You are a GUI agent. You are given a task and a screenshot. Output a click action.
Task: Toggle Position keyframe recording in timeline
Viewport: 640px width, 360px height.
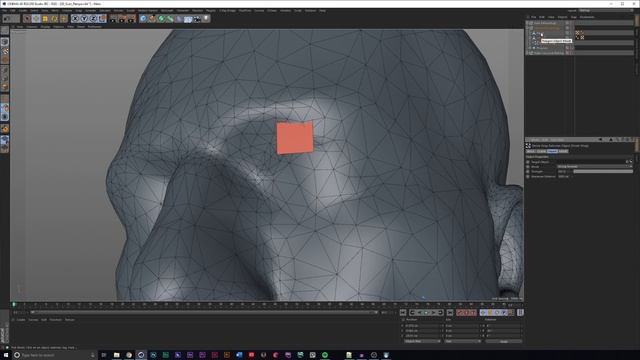point(483,313)
